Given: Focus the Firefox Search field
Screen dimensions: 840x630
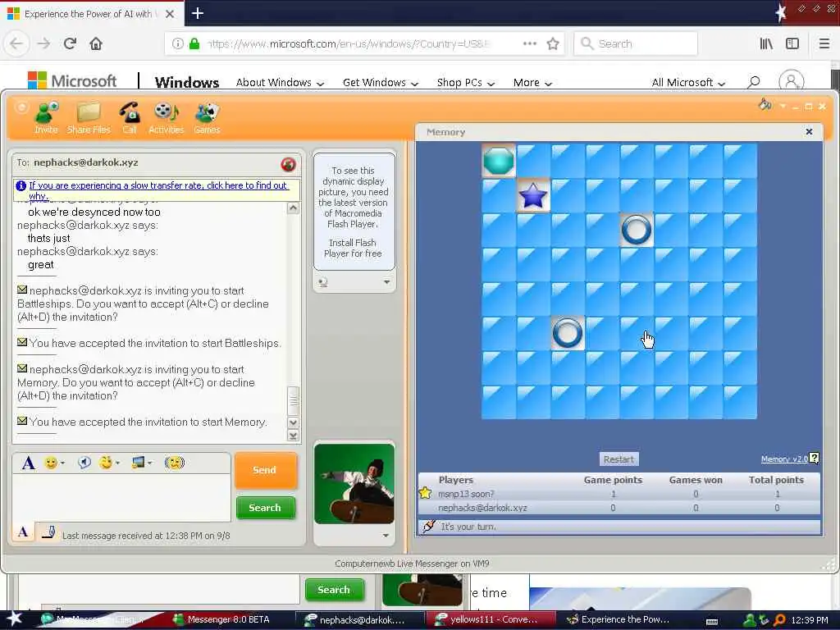Looking at the screenshot, I should point(636,43).
